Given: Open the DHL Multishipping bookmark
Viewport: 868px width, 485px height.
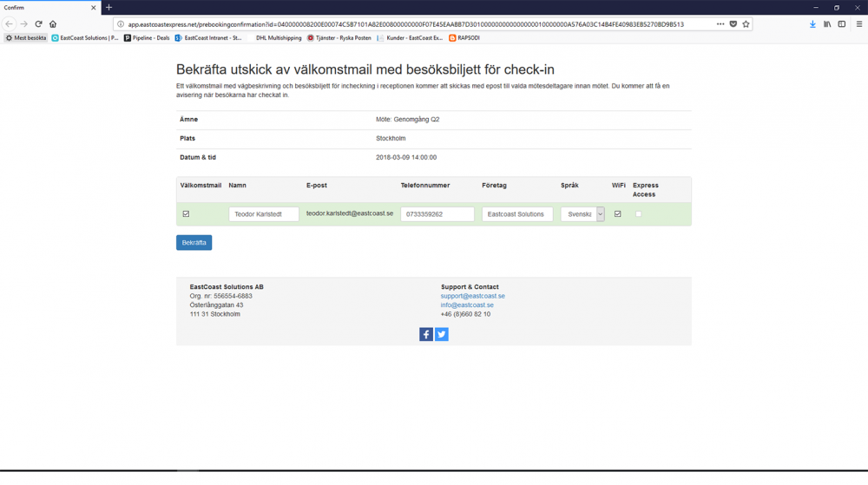Looking at the screenshot, I should (x=279, y=38).
